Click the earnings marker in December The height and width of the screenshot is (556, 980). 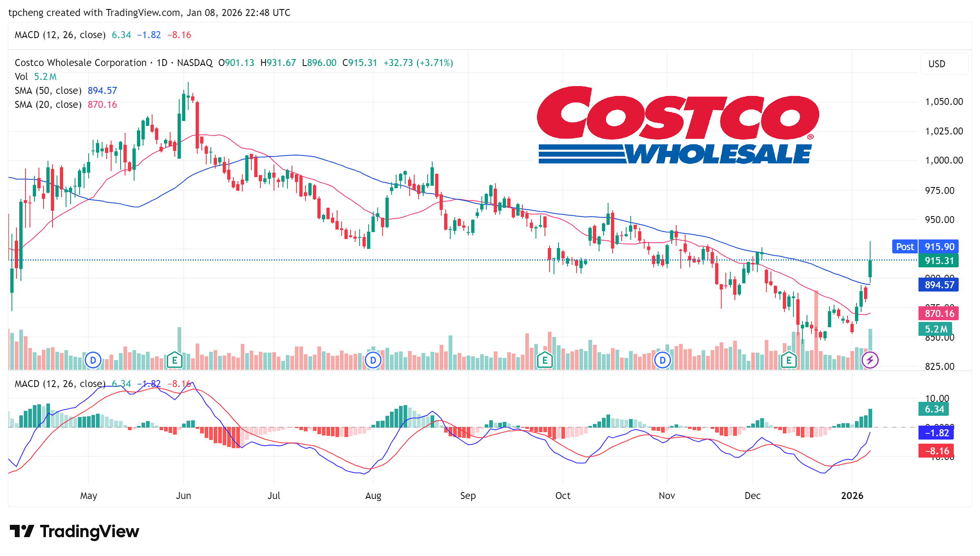tap(789, 360)
